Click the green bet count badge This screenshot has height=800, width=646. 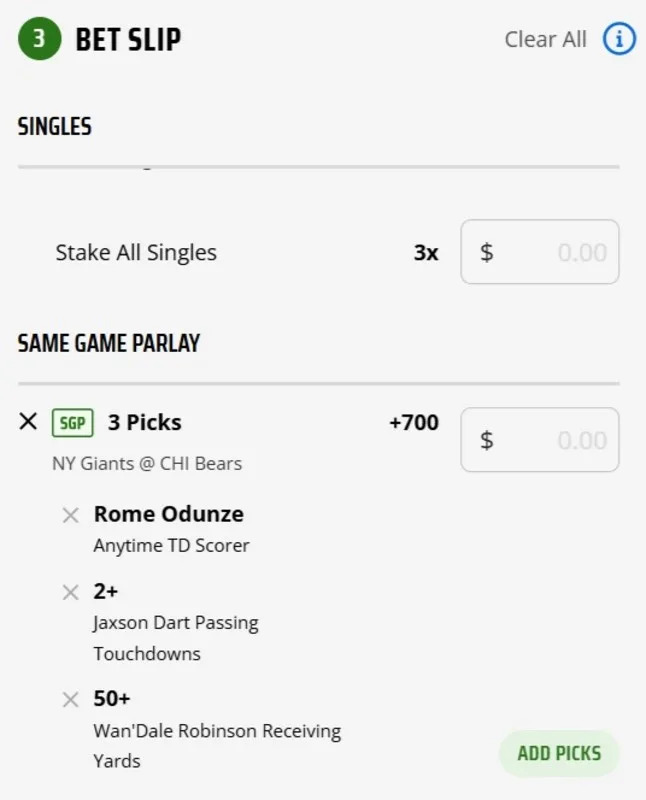point(39,39)
